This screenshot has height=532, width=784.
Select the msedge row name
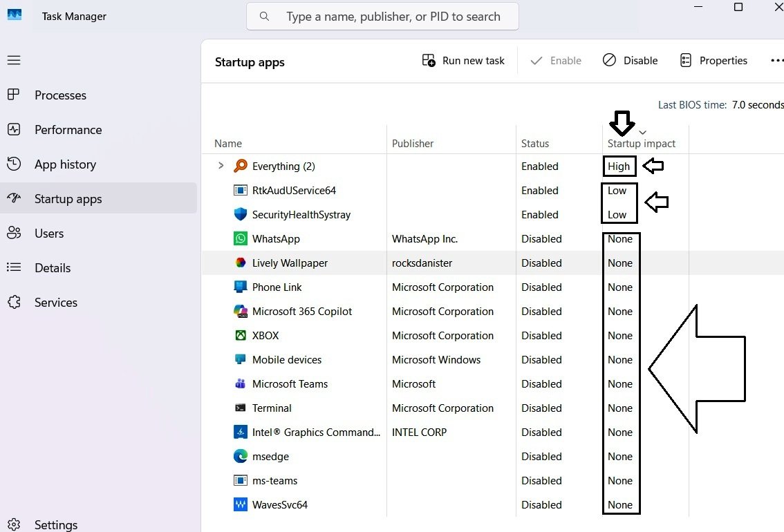coord(270,457)
